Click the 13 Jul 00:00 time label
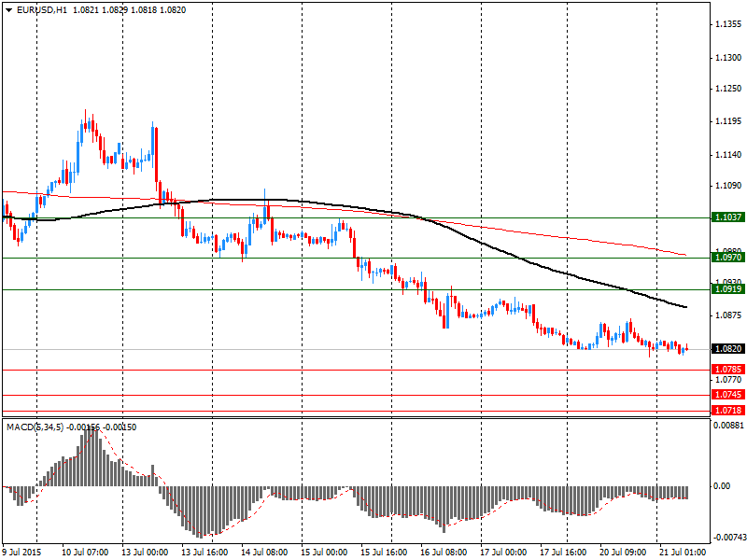Image resolution: width=747 pixels, height=560 pixels. click(145, 553)
